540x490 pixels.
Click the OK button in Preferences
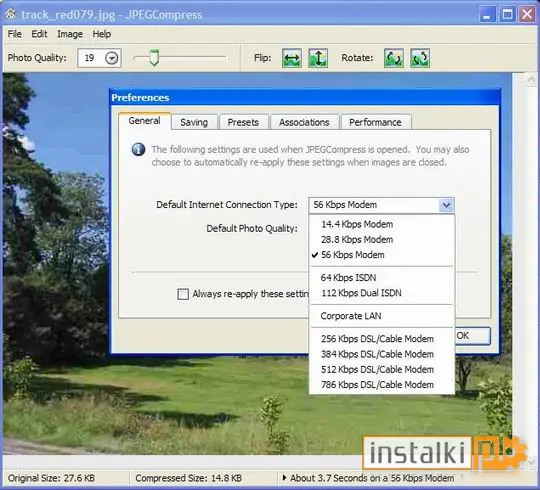(x=472, y=336)
